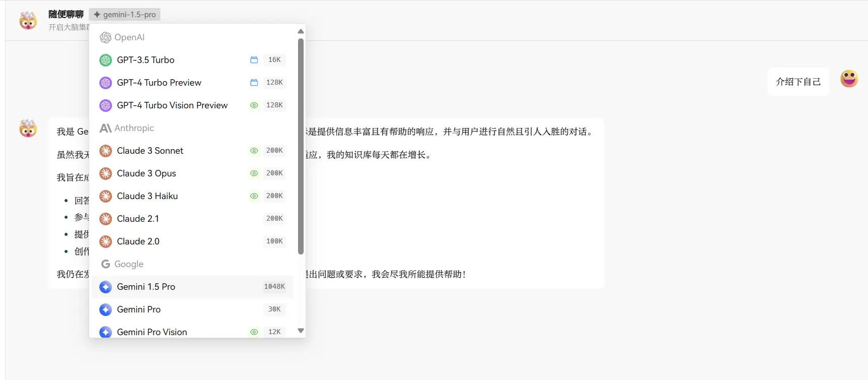
Task: Choose Claude 3 Opus from the list
Action: click(192, 173)
